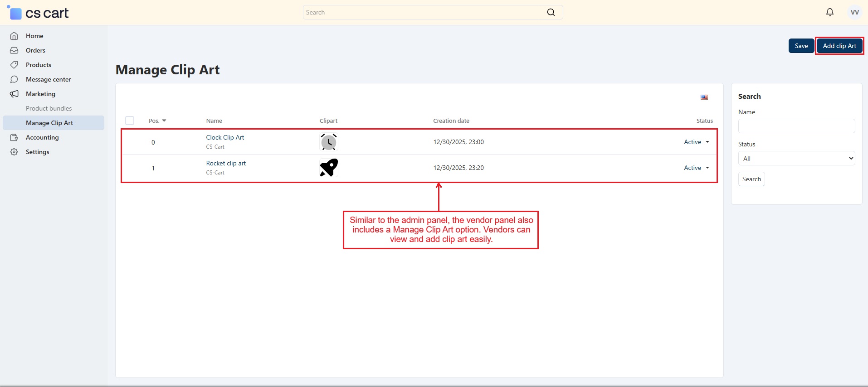Image resolution: width=868 pixels, height=387 pixels.
Task: Open vendor Settings in sidebar
Action: (x=37, y=152)
